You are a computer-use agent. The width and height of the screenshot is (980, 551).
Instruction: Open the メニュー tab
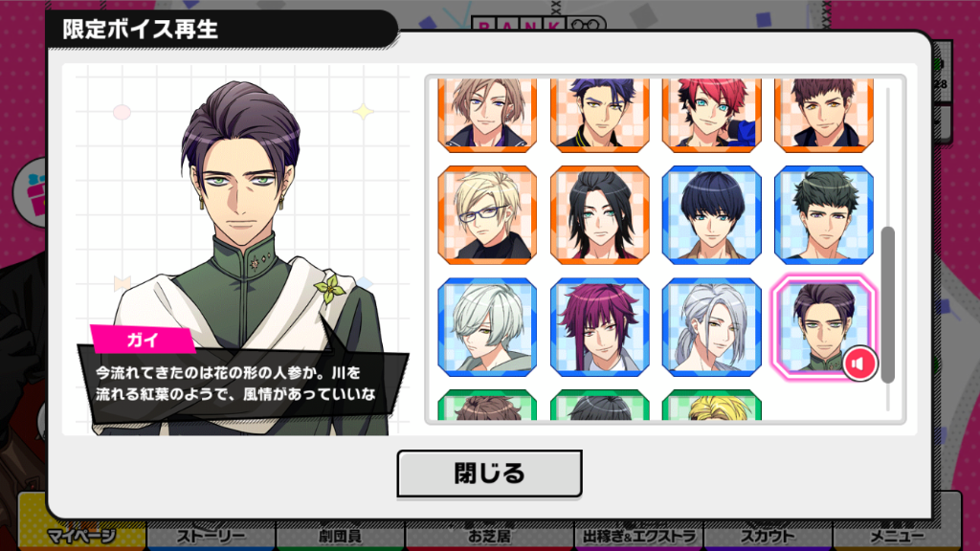pos(897,536)
